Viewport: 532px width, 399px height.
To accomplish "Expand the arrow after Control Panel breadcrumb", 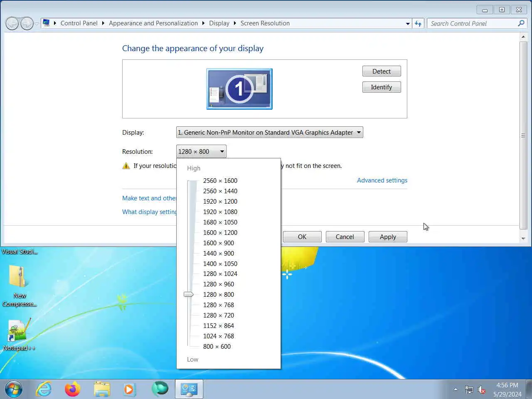I will click(103, 23).
